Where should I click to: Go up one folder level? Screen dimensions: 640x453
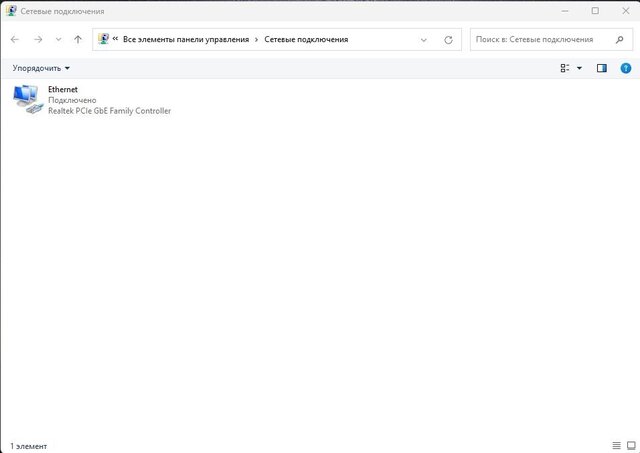(x=78, y=40)
